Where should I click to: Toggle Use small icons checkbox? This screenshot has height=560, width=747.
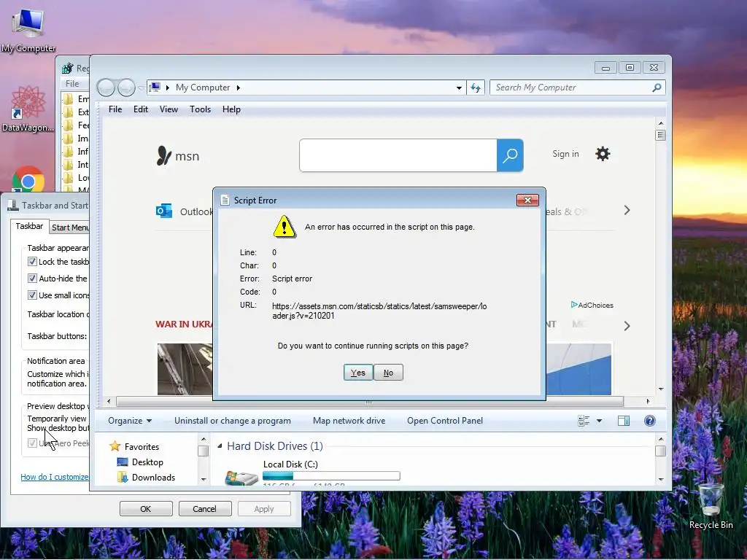32,295
